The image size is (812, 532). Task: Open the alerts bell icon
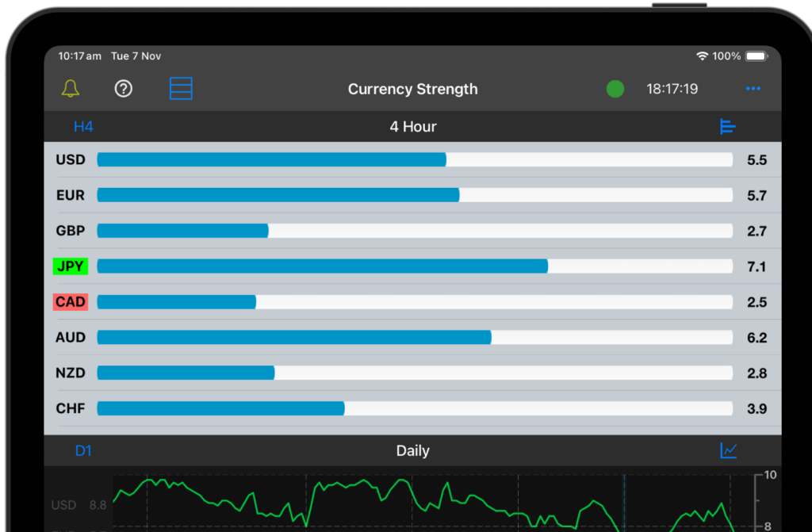tap(71, 88)
